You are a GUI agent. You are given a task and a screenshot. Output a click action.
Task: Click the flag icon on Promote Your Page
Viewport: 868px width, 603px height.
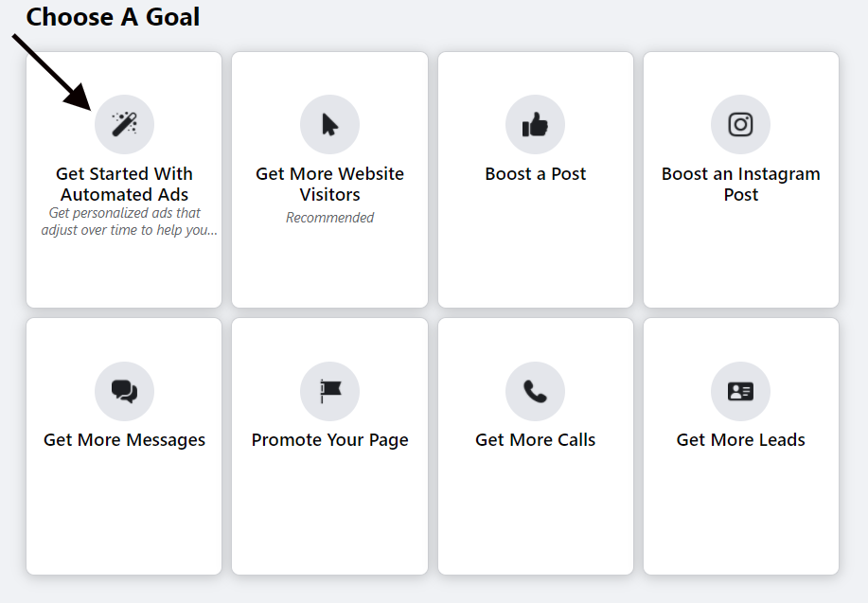[329, 390]
